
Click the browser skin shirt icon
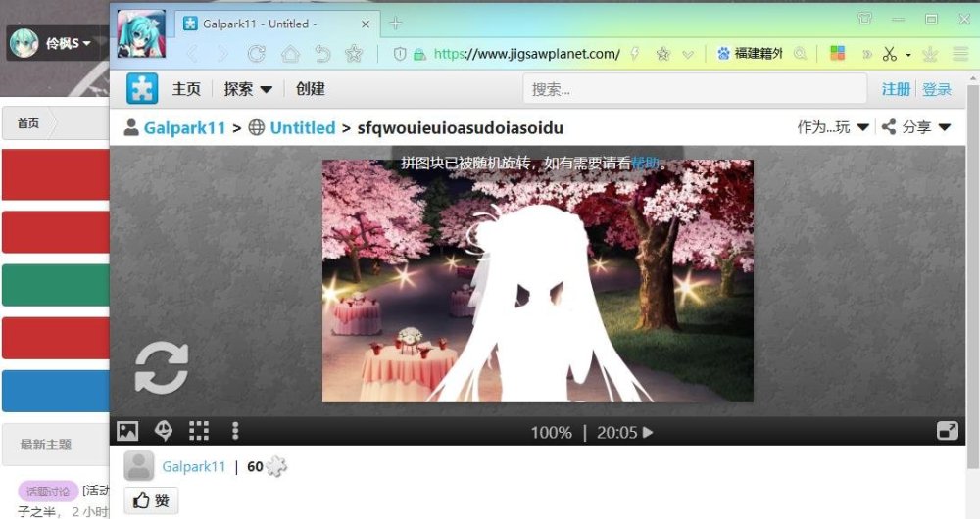point(865,19)
